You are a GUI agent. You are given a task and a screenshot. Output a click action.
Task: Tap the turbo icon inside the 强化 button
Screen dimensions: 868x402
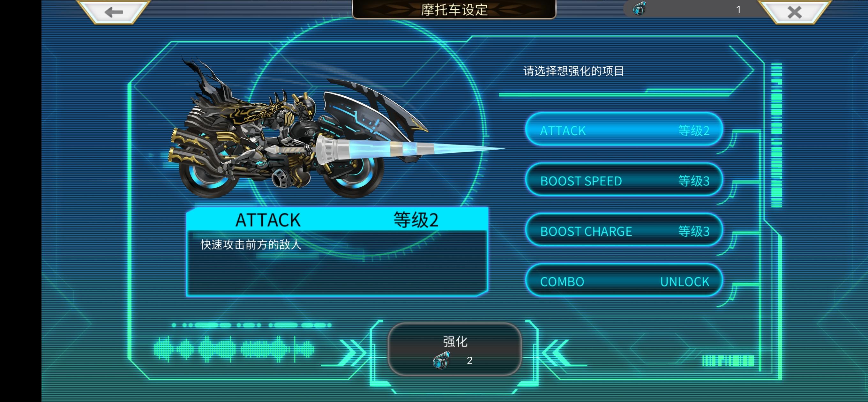[441, 360]
